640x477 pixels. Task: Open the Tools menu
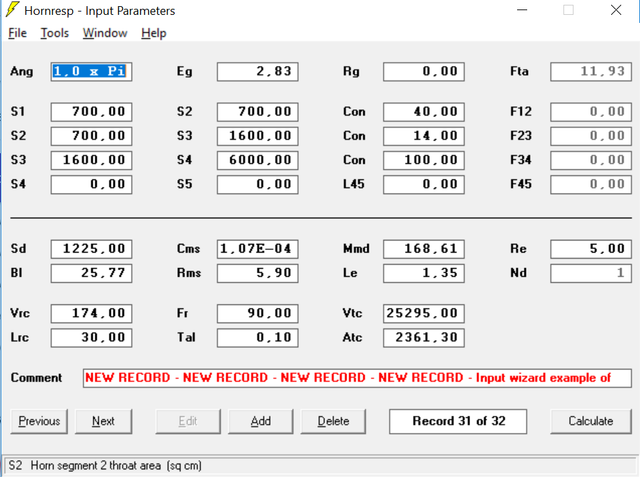pyautogui.click(x=55, y=33)
